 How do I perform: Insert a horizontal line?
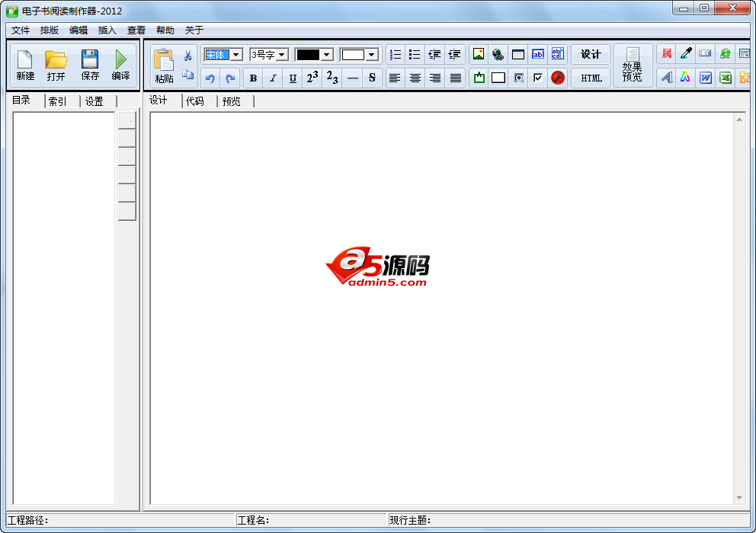pyautogui.click(x=352, y=78)
